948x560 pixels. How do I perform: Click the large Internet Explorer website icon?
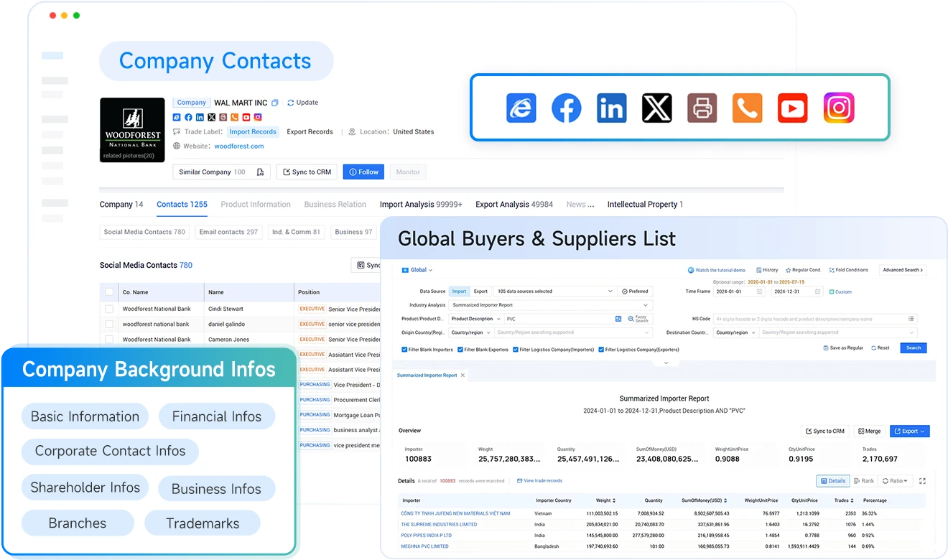point(521,108)
